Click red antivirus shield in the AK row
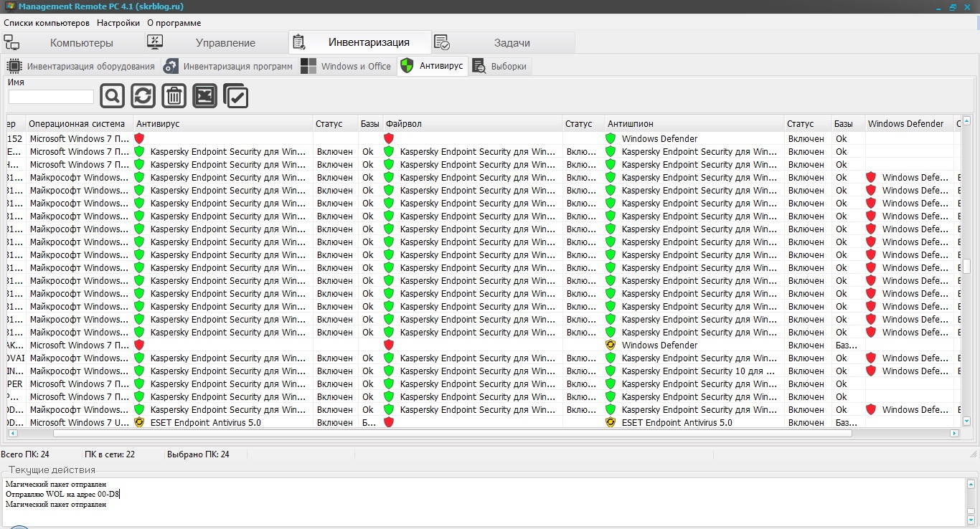 click(x=139, y=345)
